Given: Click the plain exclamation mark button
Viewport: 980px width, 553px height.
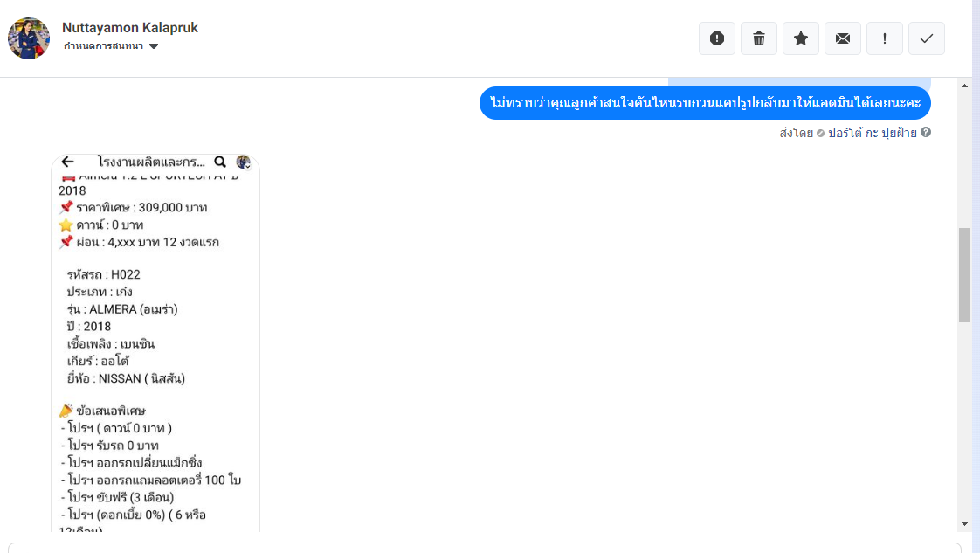Looking at the screenshot, I should click(885, 38).
